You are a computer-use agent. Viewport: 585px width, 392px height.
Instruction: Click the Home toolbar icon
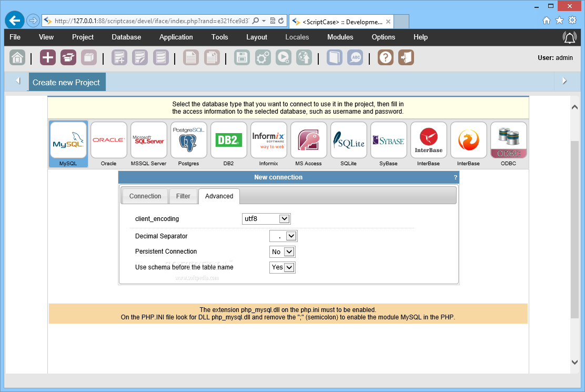point(17,58)
